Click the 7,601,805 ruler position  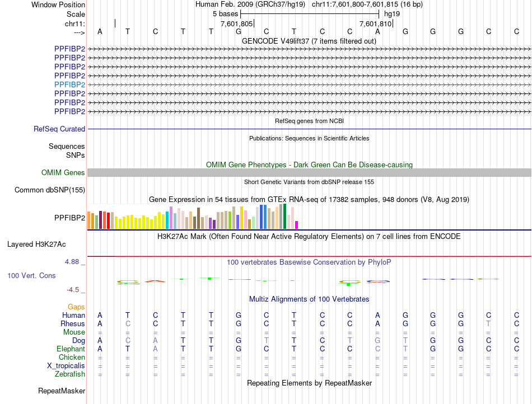tap(236, 24)
